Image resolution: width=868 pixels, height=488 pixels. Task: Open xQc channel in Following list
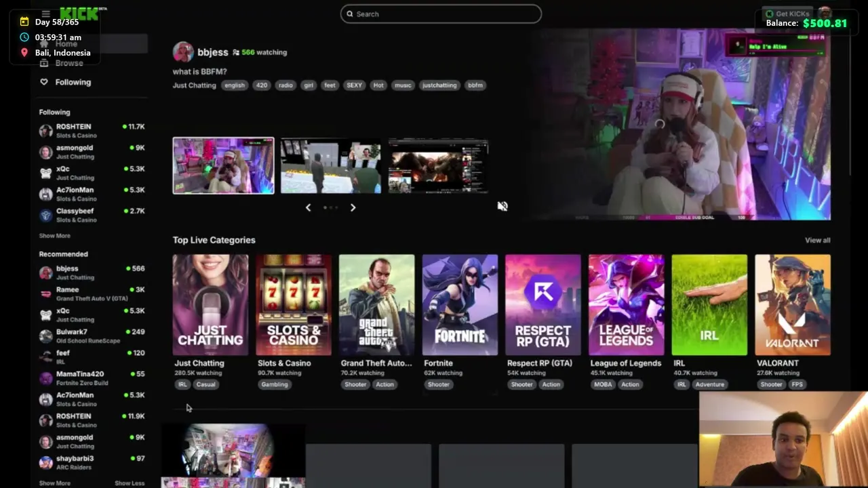92,172
